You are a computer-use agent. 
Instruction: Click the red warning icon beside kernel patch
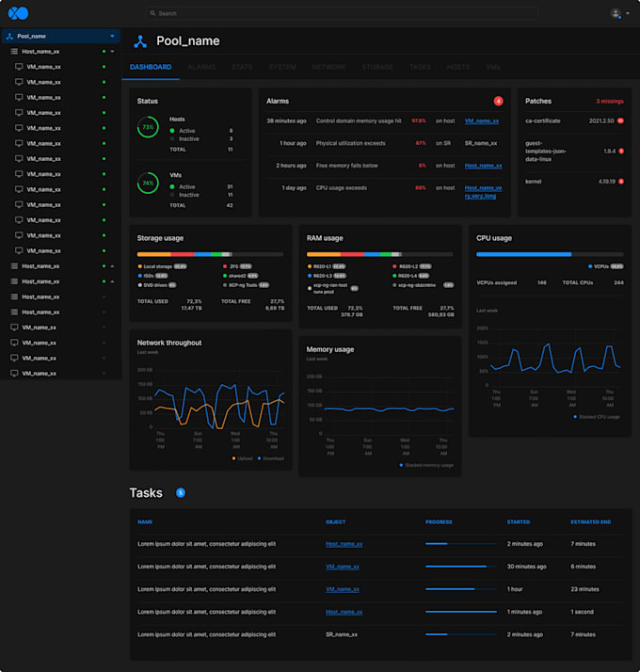pos(622,181)
